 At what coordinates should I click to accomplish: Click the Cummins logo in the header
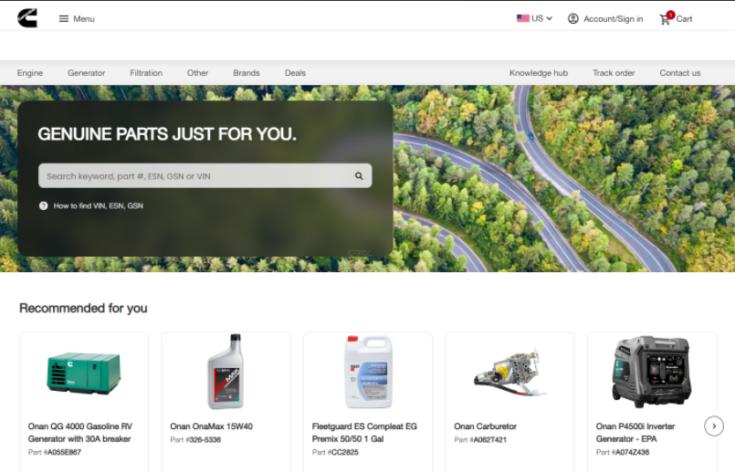27,18
